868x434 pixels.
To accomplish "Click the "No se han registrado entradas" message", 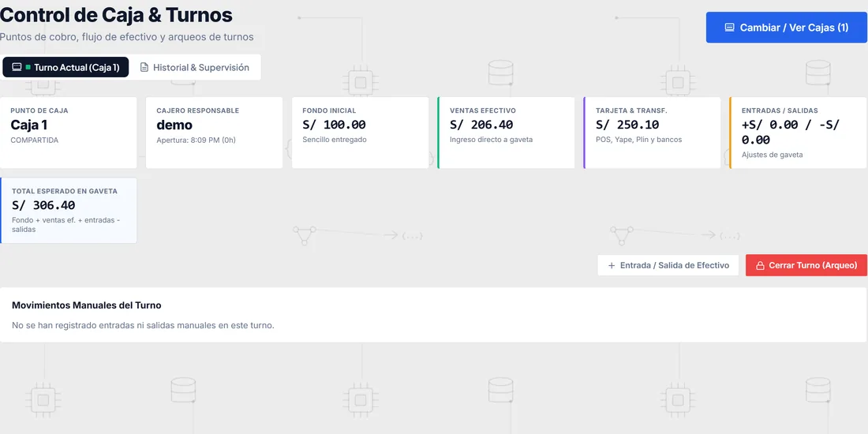I will pos(143,325).
